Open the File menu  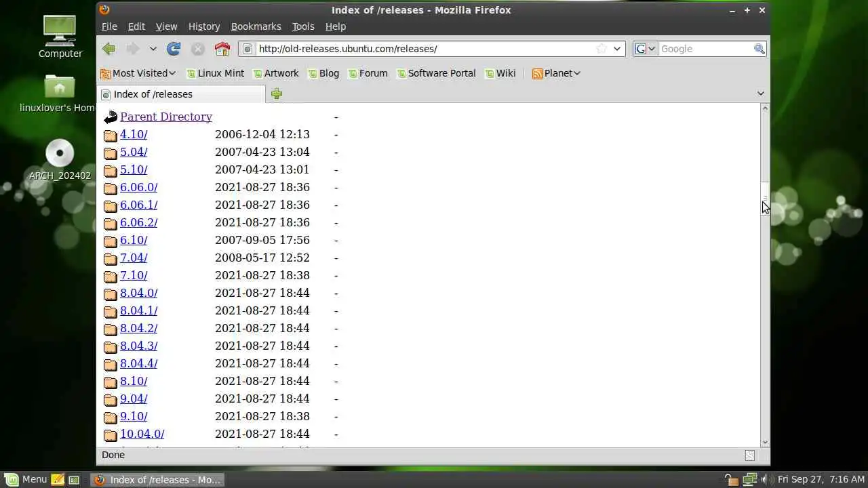pos(109,26)
